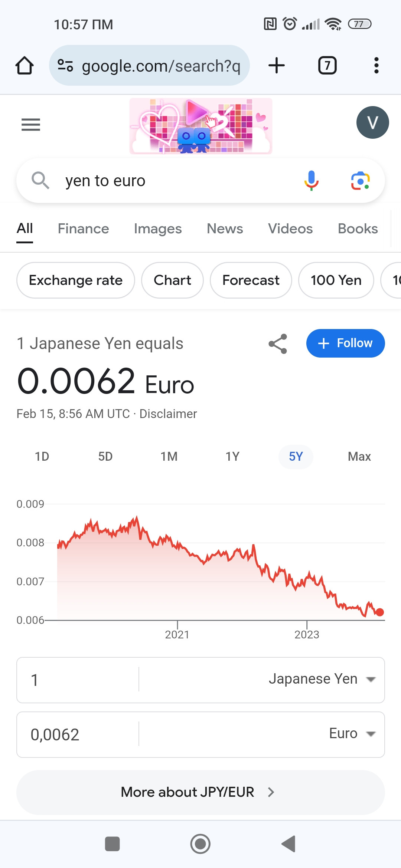The height and width of the screenshot is (868, 401).
Task: Switch to the News tab
Action: [x=225, y=229]
